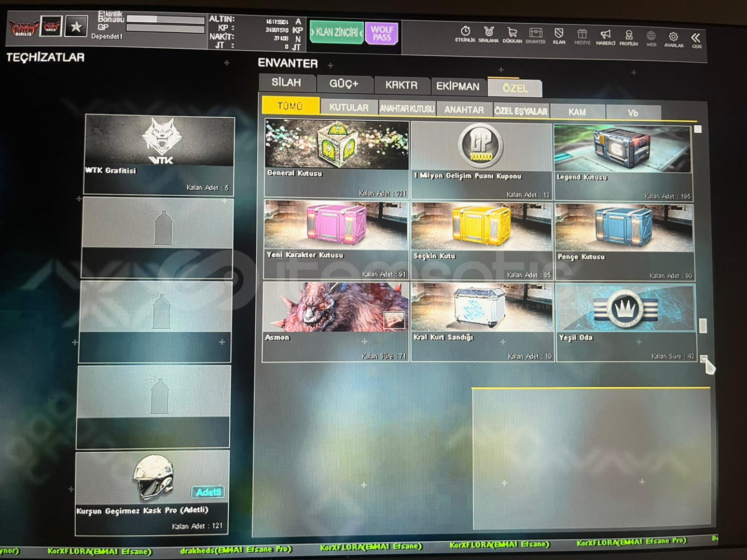
Task: Click the star badge icon in top-left
Action: (76, 26)
